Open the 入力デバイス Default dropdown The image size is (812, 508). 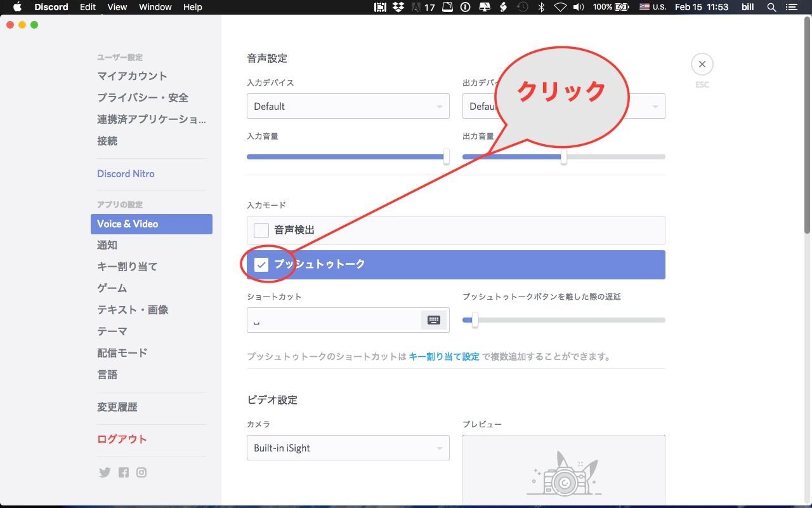(x=348, y=106)
